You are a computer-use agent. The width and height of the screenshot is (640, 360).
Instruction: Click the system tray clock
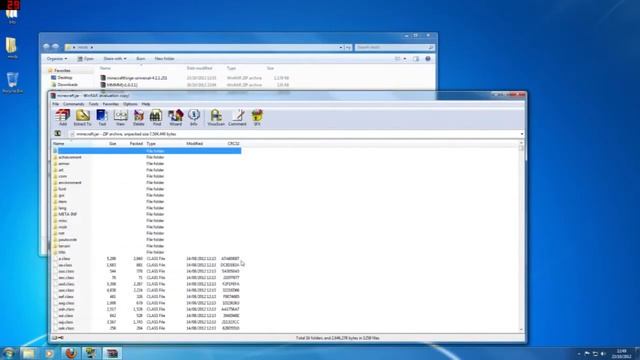coord(621,353)
